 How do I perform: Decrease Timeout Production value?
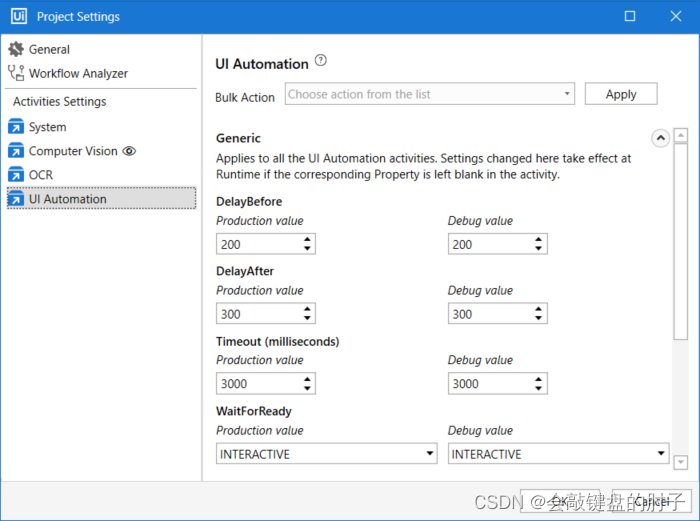tap(307, 388)
